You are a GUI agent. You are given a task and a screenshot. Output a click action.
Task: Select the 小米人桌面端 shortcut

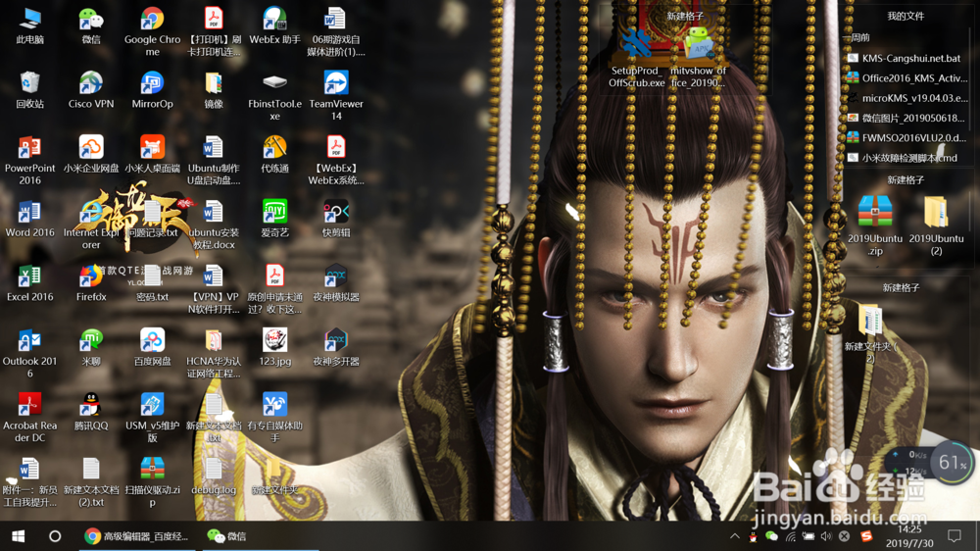pos(152,155)
